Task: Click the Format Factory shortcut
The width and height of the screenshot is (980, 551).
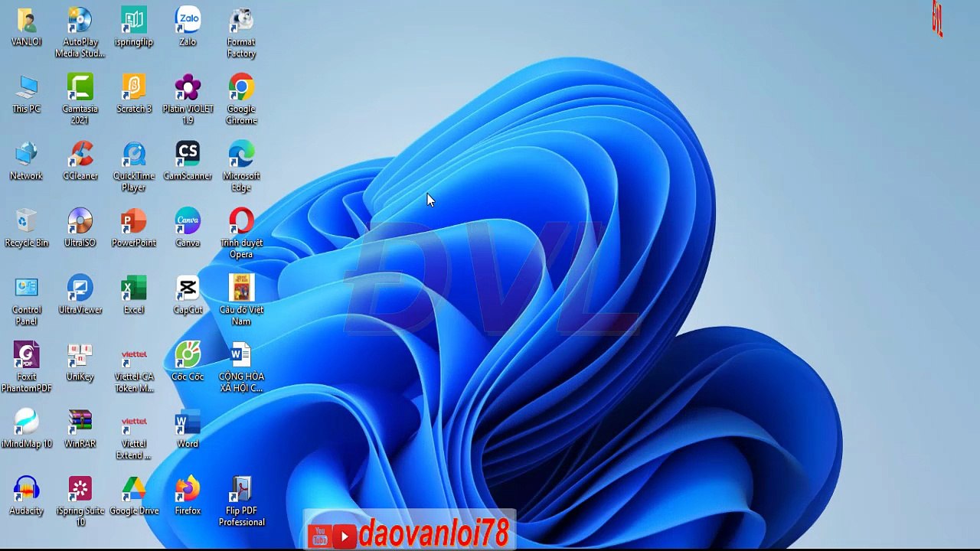Action: 241,21
